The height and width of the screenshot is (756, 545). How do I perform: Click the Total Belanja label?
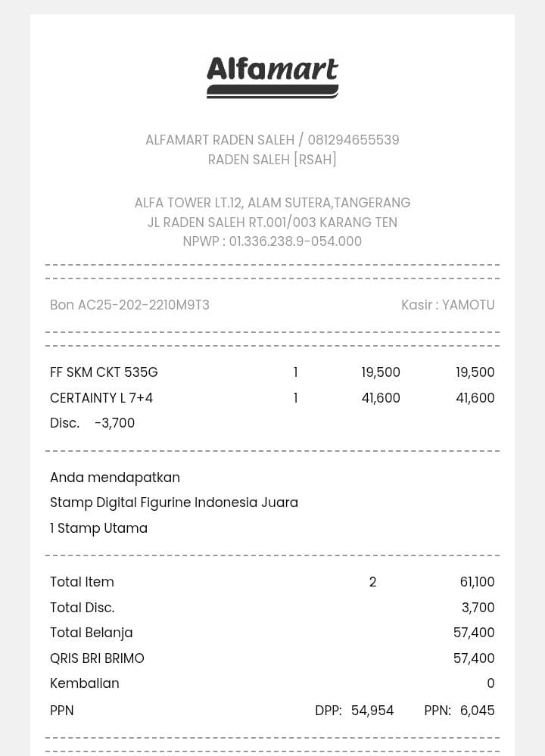(x=91, y=633)
